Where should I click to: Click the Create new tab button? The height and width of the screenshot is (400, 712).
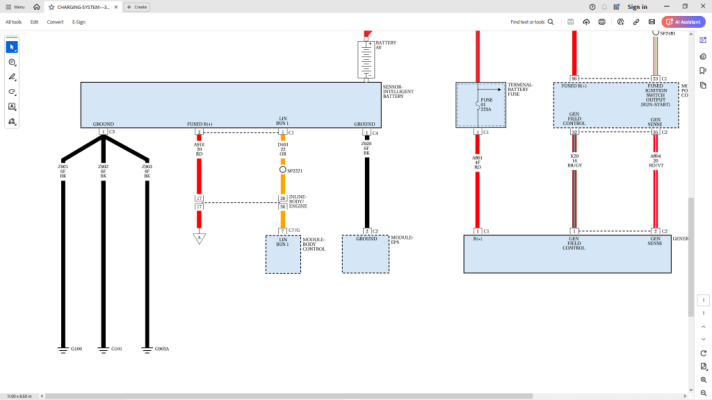tap(137, 7)
